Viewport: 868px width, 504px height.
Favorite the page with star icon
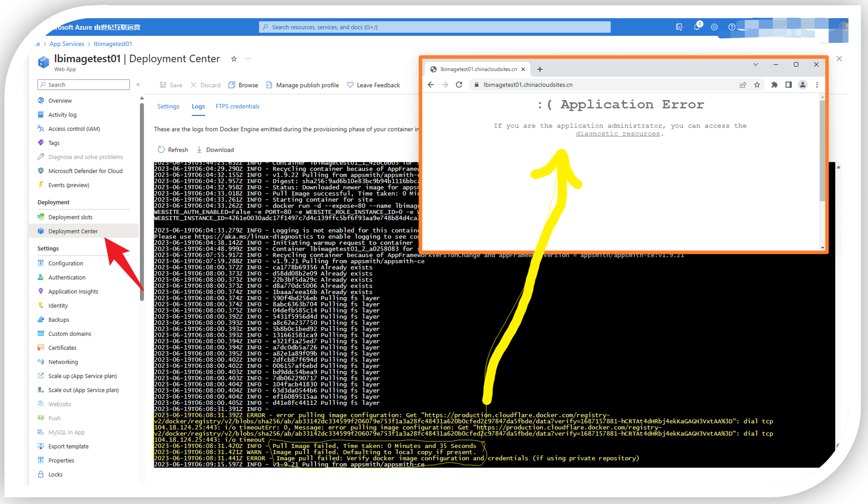[x=234, y=59]
